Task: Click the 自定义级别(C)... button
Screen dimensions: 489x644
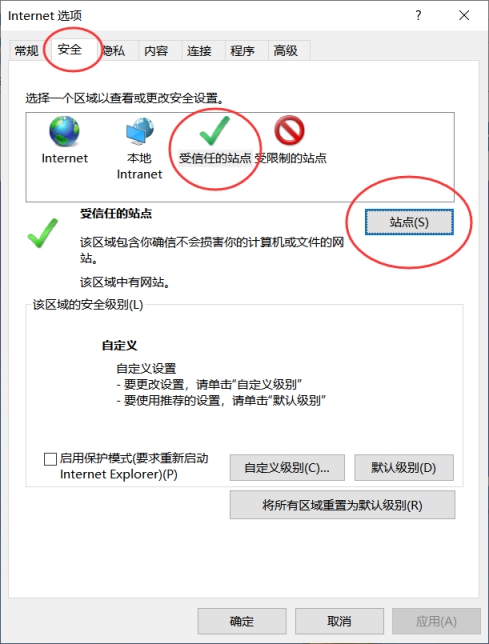Action: click(287, 467)
